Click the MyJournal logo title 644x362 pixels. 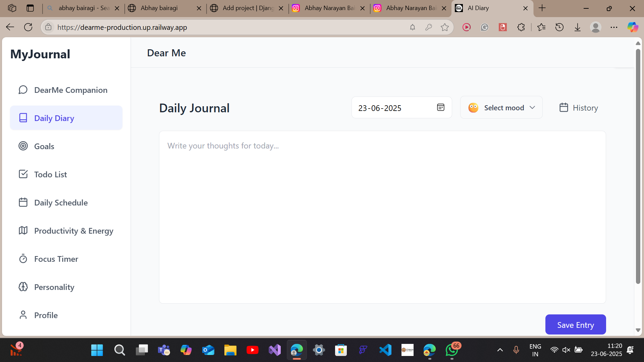pos(40,54)
